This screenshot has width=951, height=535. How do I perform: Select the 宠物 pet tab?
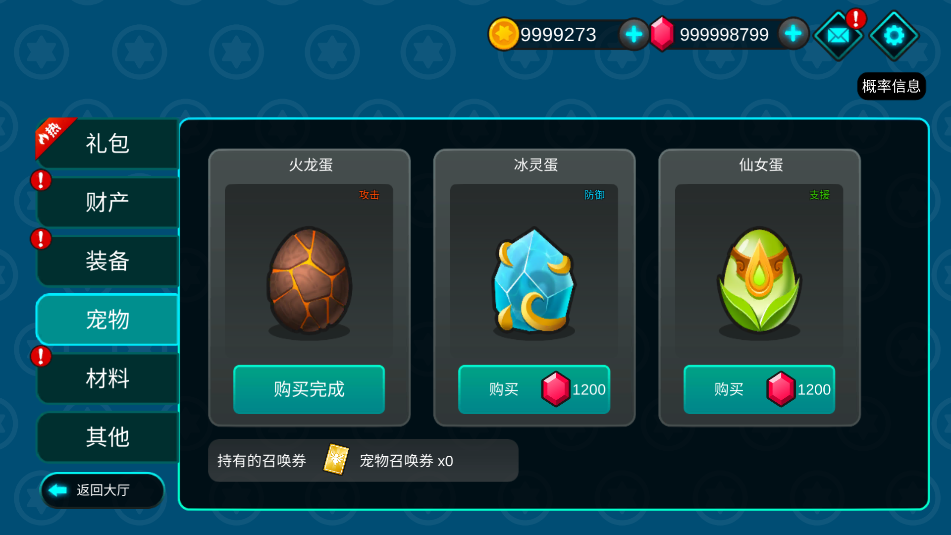pyautogui.click(x=107, y=319)
